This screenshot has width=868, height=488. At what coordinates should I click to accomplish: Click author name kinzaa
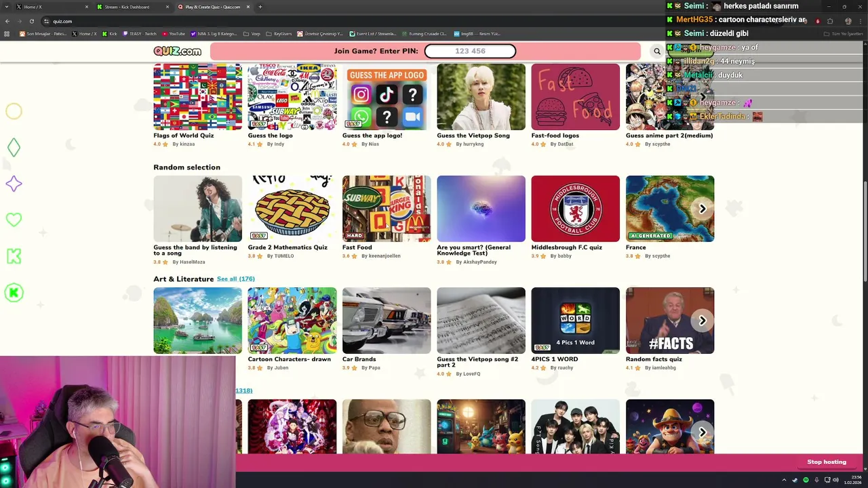tap(187, 144)
